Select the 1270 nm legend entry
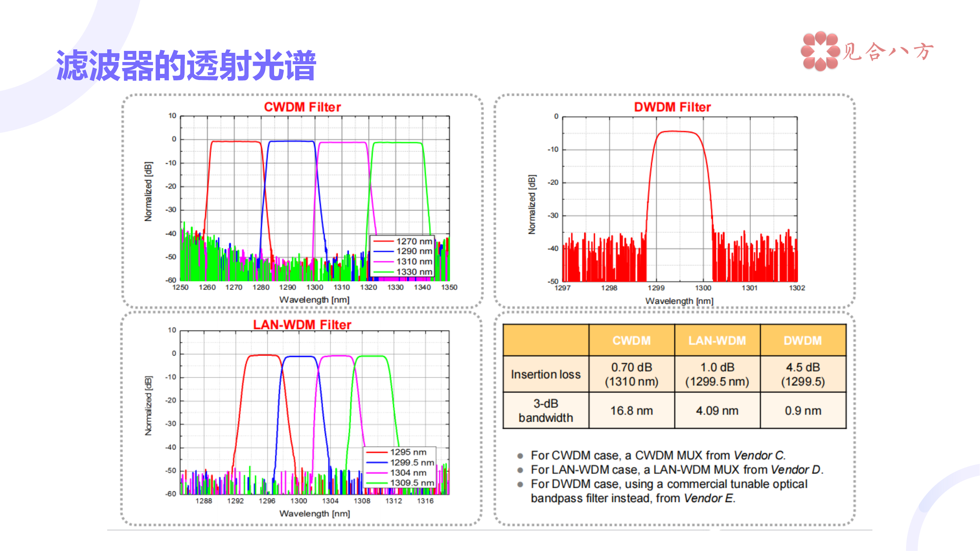 pos(403,241)
